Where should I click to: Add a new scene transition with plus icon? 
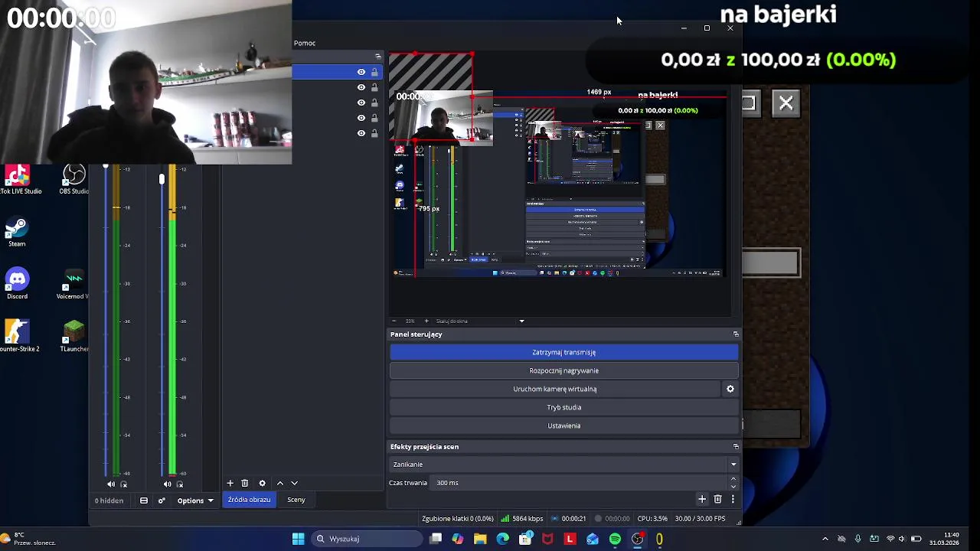click(x=702, y=499)
